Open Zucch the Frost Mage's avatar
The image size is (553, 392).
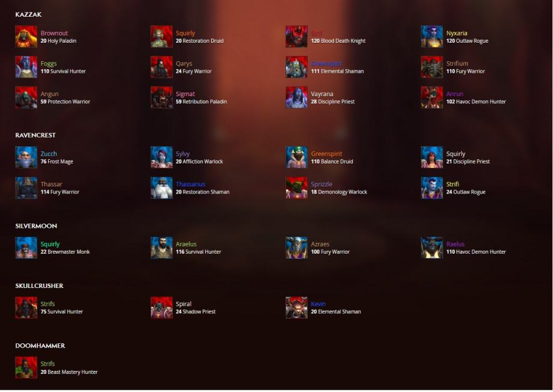26,158
